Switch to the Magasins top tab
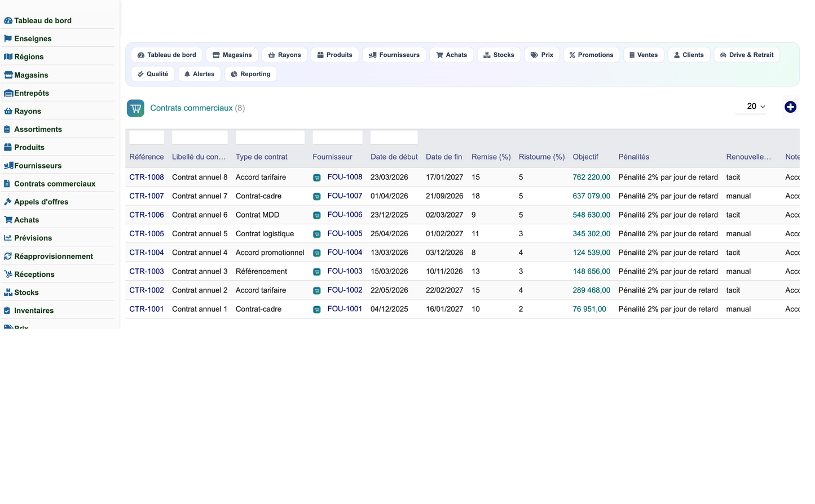This screenshot has width=815, height=504. [232, 55]
